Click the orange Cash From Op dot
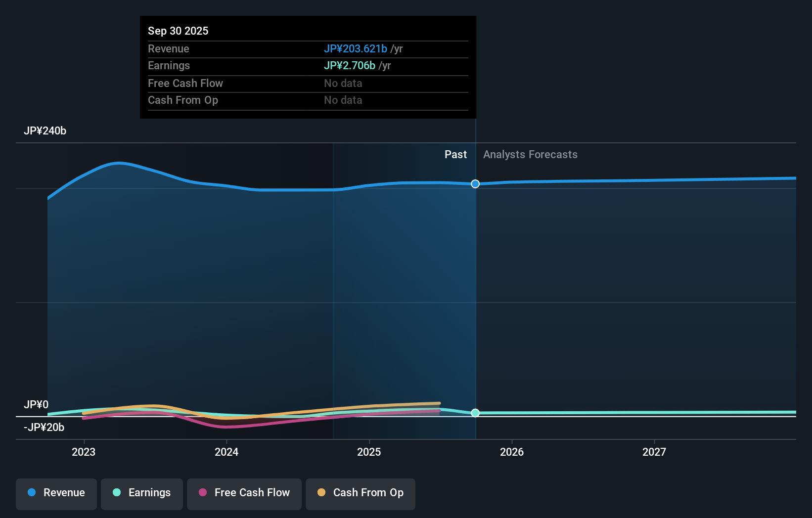Image resolution: width=812 pixels, height=518 pixels. (x=321, y=493)
